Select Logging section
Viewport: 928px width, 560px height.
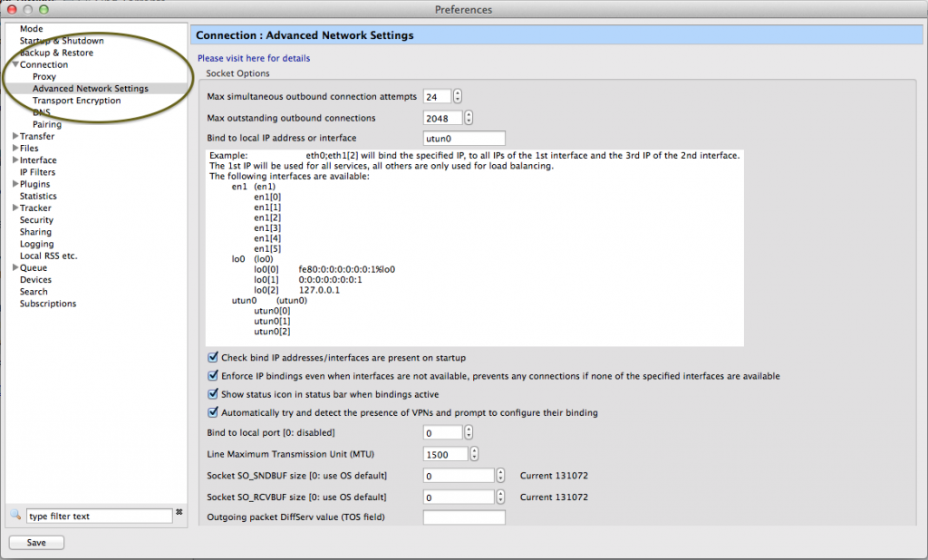pyautogui.click(x=36, y=243)
